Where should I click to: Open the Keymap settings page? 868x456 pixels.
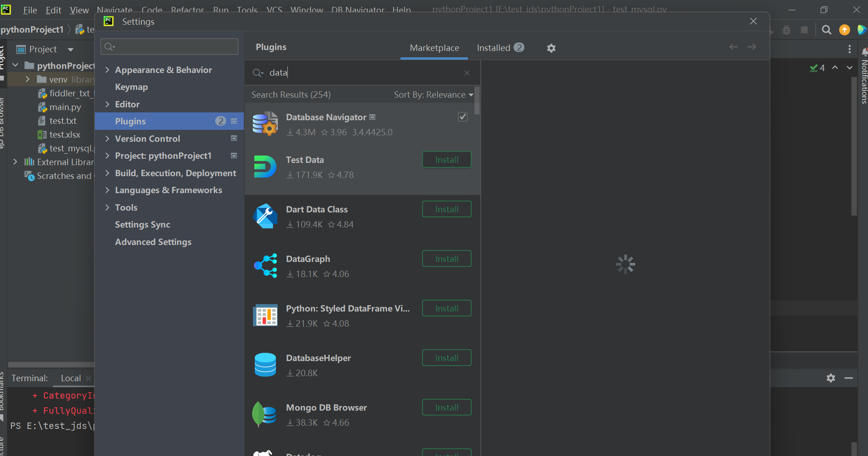point(132,87)
